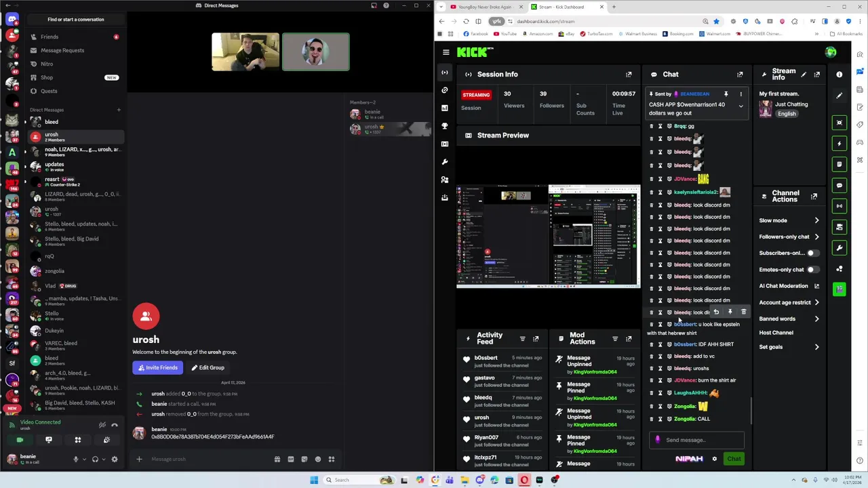Viewport: 868px width, 488px height.
Task: Click Edit Group button in Discord
Action: click(x=208, y=367)
